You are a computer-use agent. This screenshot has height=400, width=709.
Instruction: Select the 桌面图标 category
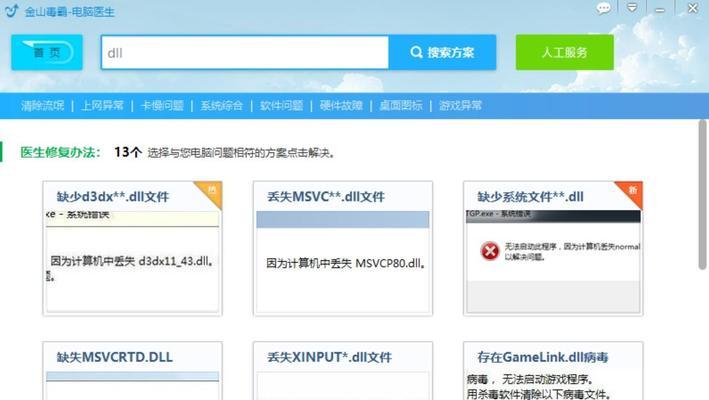(x=401, y=106)
